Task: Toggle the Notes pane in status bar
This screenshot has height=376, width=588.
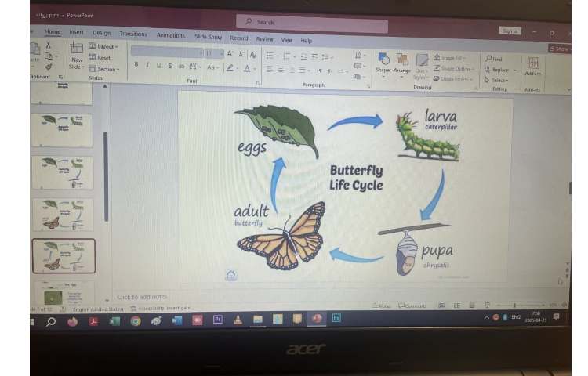Action: pyautogui.click(x=380, y=305)
